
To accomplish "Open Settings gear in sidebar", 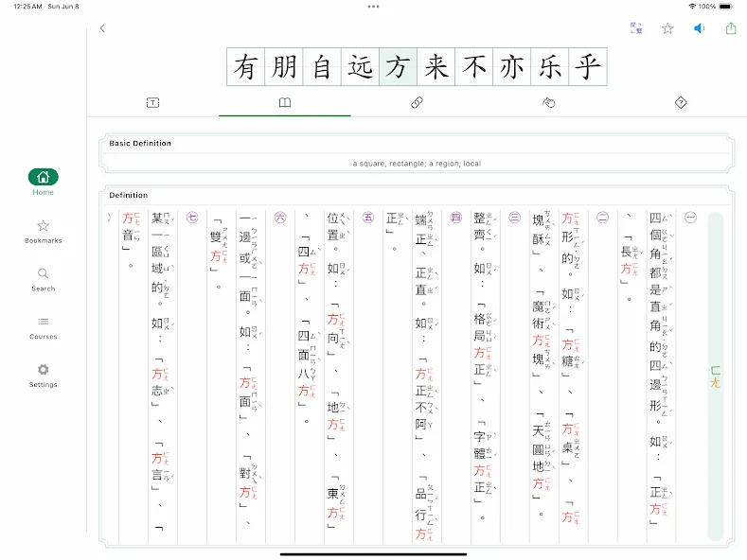I will coord(43,376).
